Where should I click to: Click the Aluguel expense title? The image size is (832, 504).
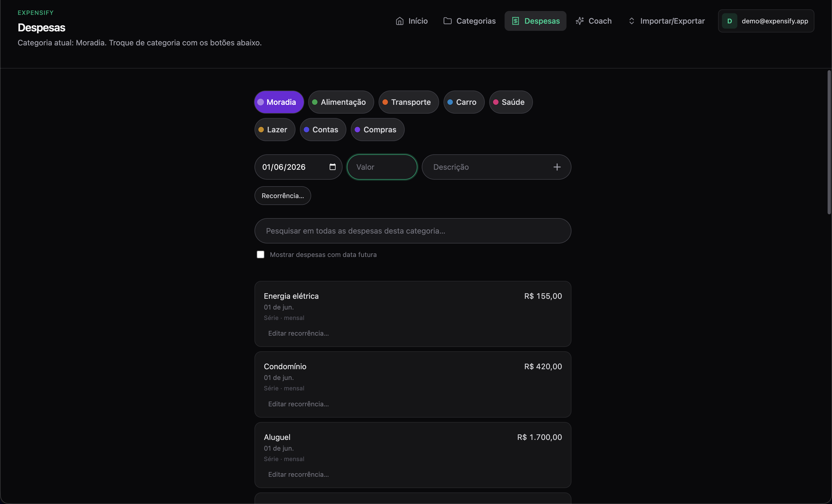click(x=277, y=437)
